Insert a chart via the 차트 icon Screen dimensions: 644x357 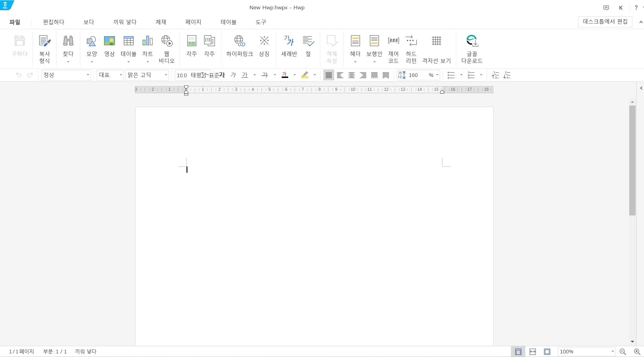click(147, 41)
